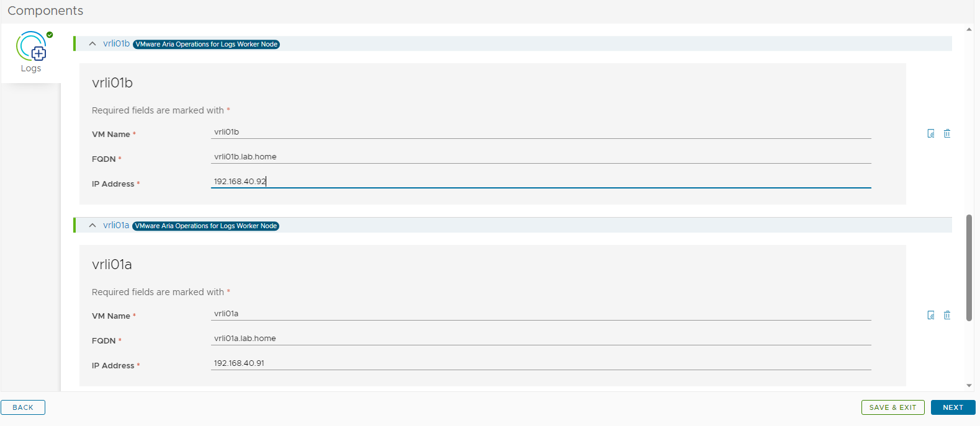Viewport: 980px width, 426px height.
Task: Focus the vrli01a VM Name field
Action: coord(540,314)
